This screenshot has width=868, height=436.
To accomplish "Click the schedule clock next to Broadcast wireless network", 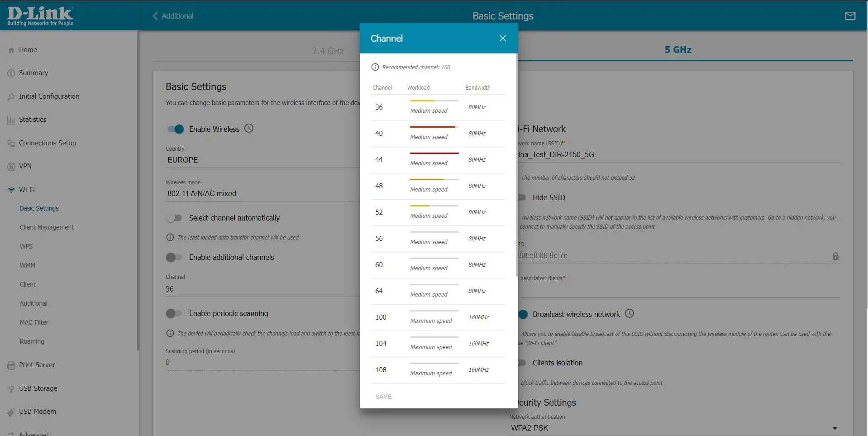I will [x=630, y=314].
